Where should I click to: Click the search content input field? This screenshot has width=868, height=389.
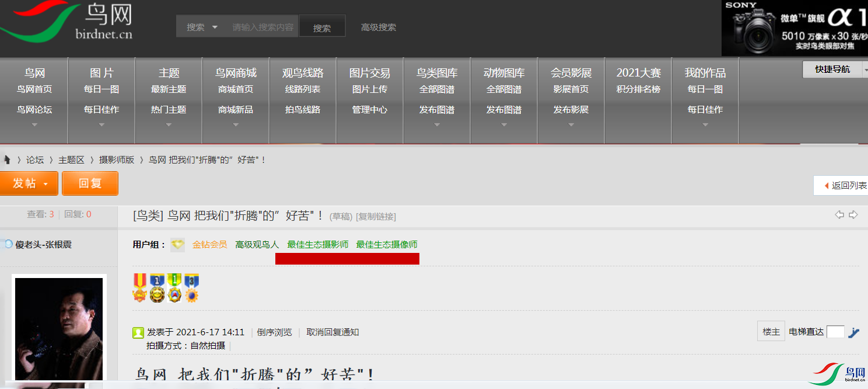[x=262, y=27]
